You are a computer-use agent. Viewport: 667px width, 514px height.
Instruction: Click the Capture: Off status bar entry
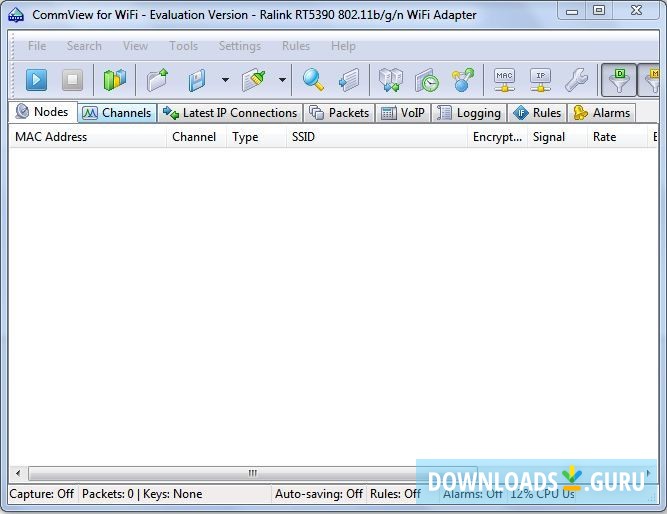click(42, 494)
